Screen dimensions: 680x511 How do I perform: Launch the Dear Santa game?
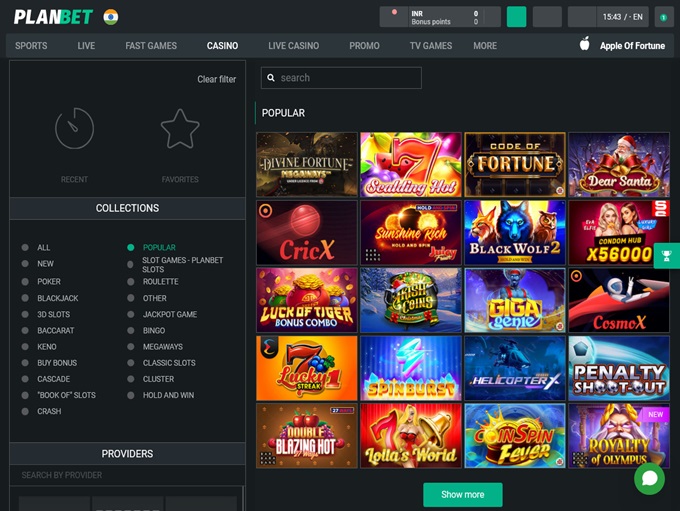coord(619,165)
